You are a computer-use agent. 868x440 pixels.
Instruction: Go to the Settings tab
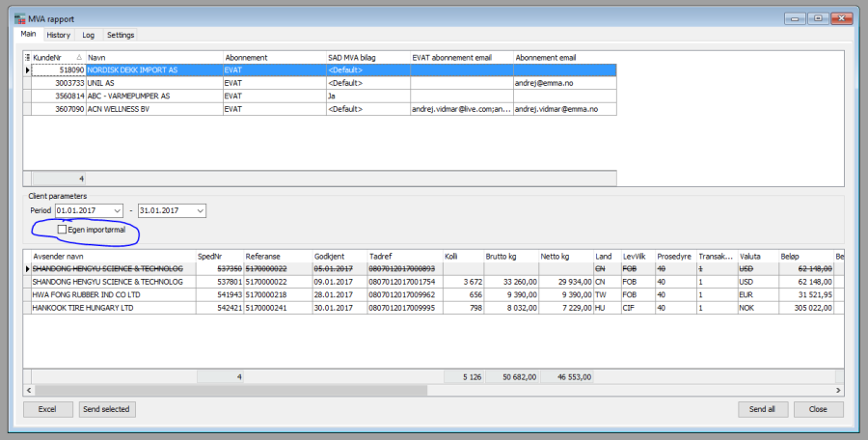click(x=121, y=35)
